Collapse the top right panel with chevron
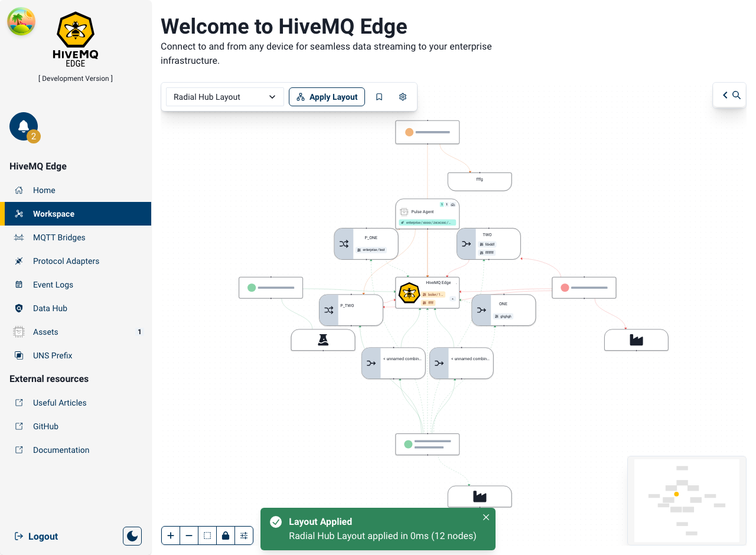The width and height of the screenshot is (756, 555). click(725, 95)
